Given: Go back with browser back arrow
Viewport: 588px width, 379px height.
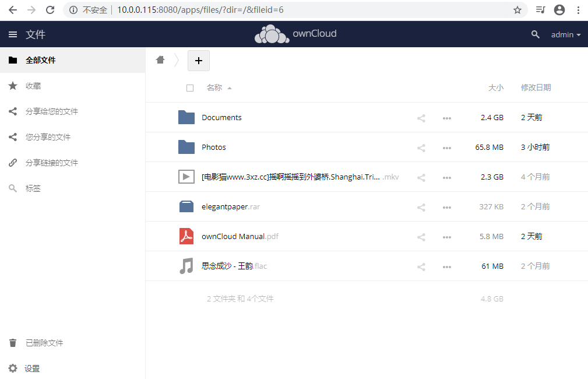Looking at the screenshot, I should [x=13, y=10].
